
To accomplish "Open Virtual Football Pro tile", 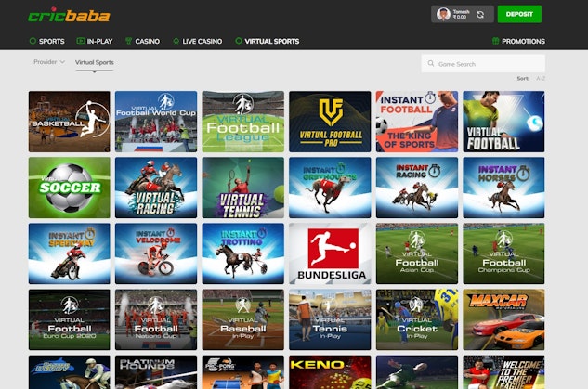I will point(330,122).
